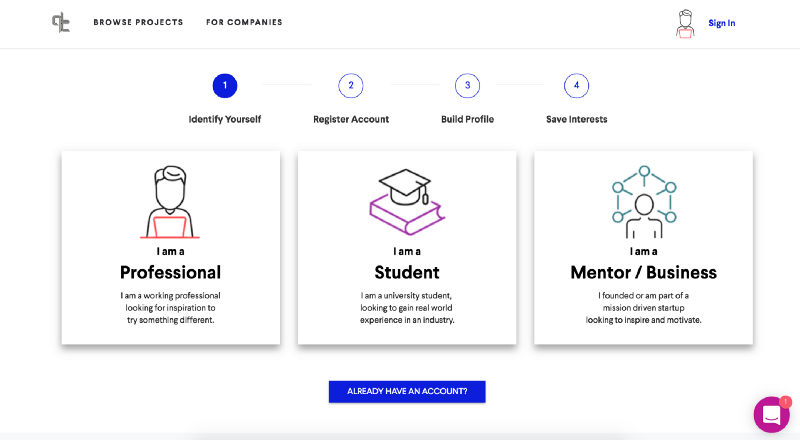Open the For Companies menu item
This screenshot has width=800, height=440.
(x=244, y=22)
